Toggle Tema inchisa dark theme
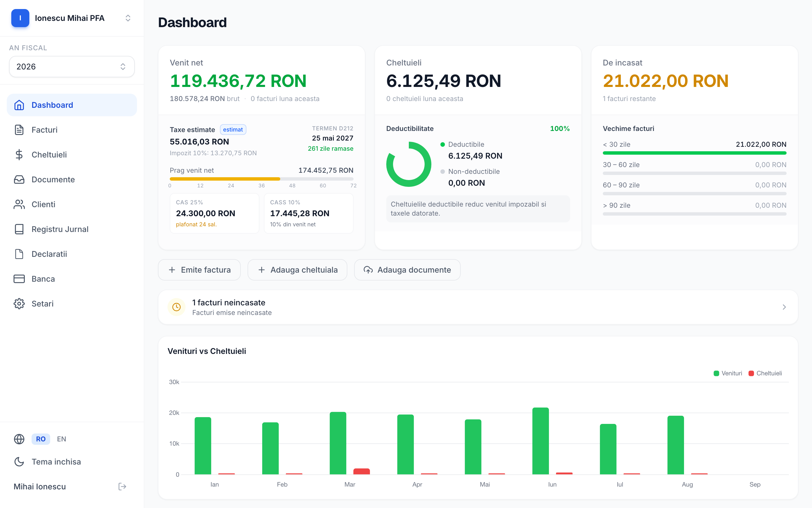The image size is (812, 508). click(72, 462)
